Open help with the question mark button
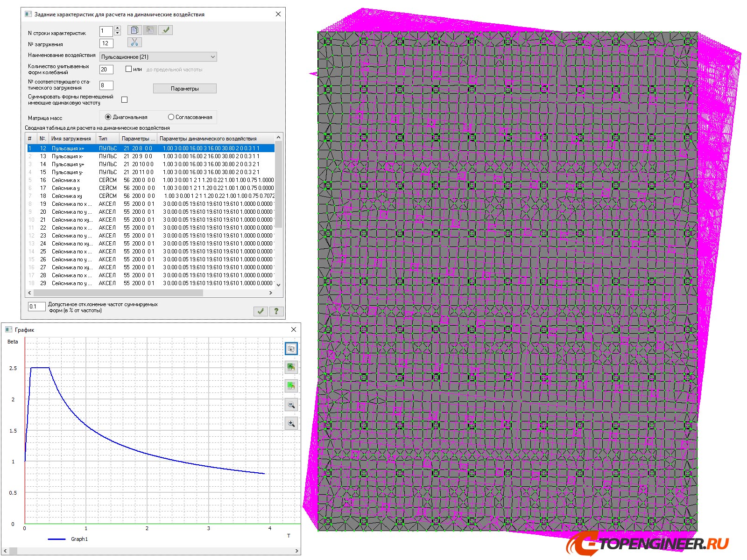This screenshot has width=747, height=560. [x=276, y=311]
